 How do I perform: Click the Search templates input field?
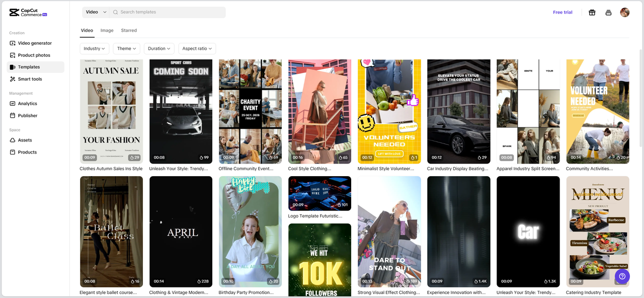(169, 12)
